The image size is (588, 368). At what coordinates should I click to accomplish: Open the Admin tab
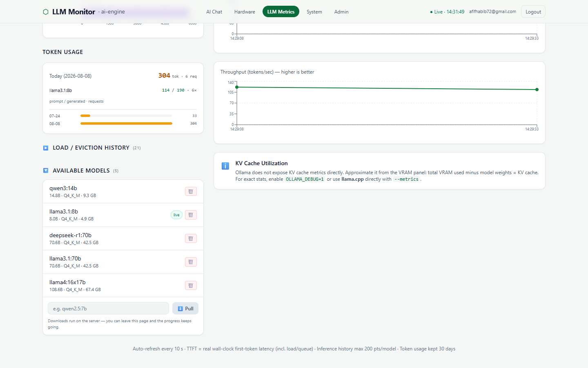tap(341, 12)
